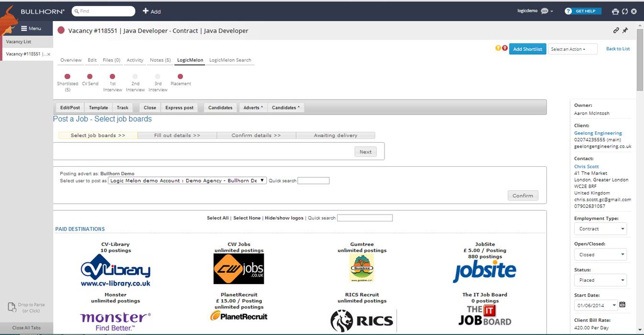Open the Select an Action dropdown
The height and width of the screenshot is (335, 644).
pyautogui.click(x=573, y=49)
